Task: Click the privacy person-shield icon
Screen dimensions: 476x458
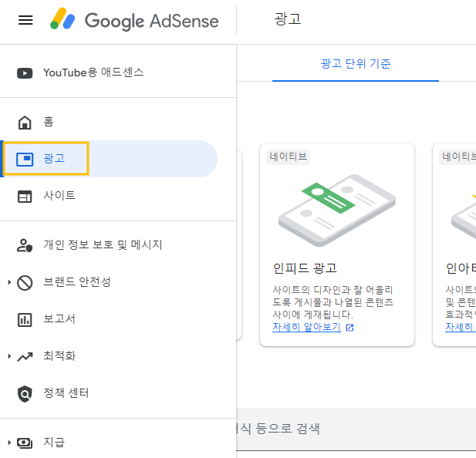Action: (25, 246)
